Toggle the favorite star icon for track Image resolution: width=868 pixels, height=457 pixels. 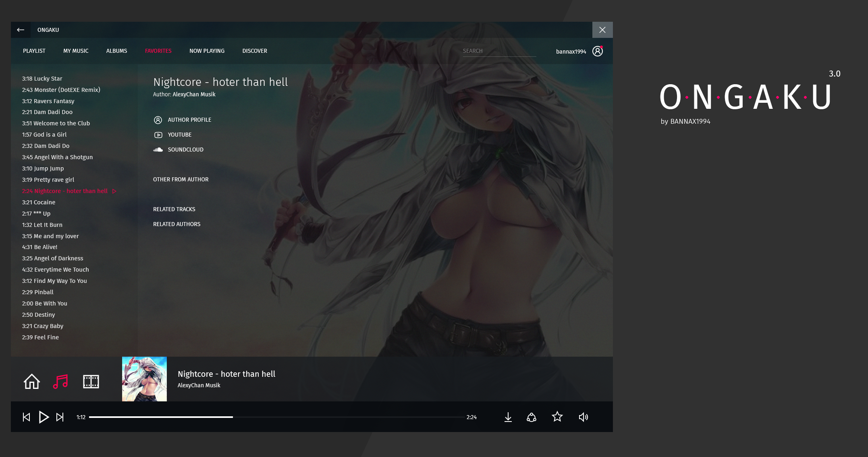pyautogui.click(x=557, y=417)
